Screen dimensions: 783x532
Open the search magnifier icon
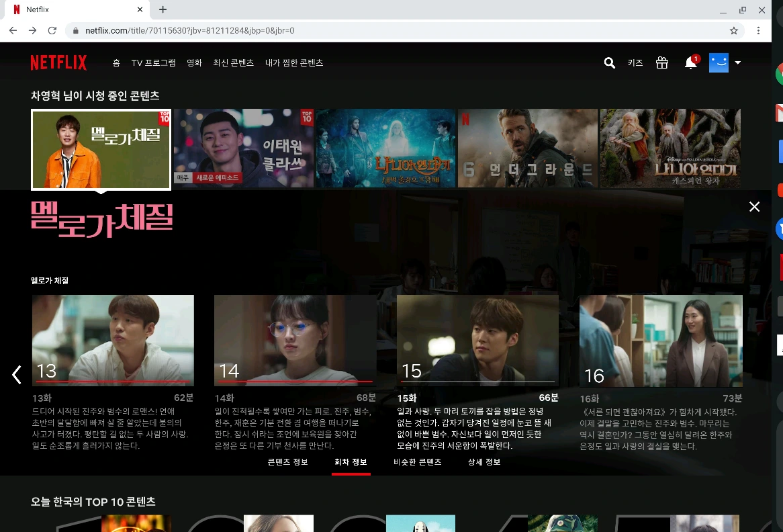point(609,62)
